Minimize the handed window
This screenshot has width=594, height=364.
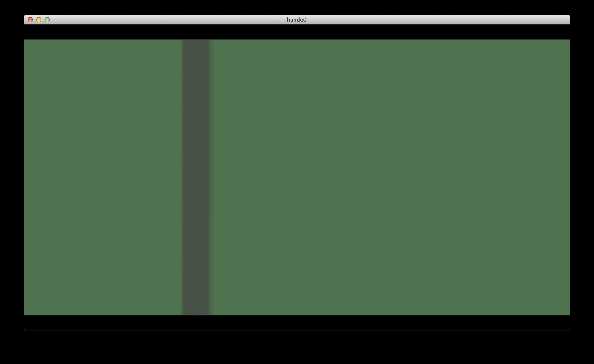[x=39, y=20]
